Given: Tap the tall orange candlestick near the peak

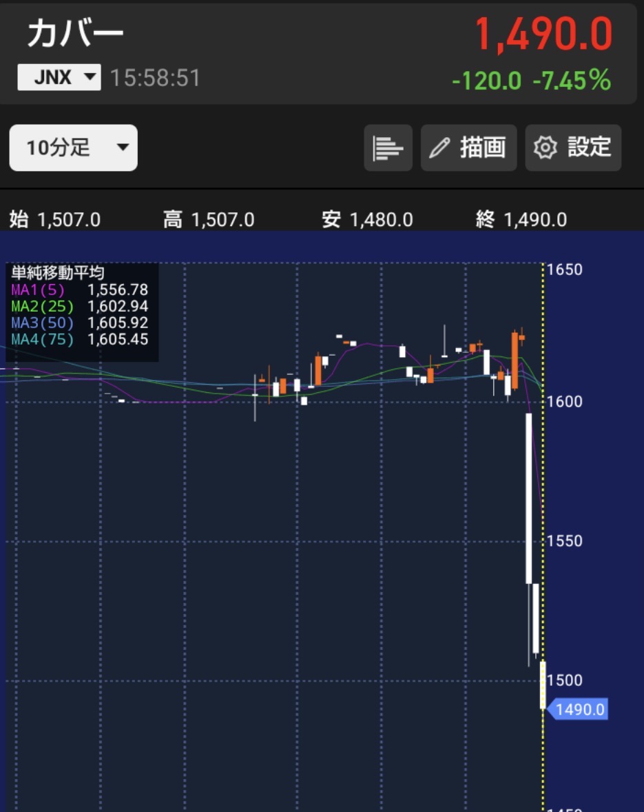Looking at the screenshot, I should (515, 361).
